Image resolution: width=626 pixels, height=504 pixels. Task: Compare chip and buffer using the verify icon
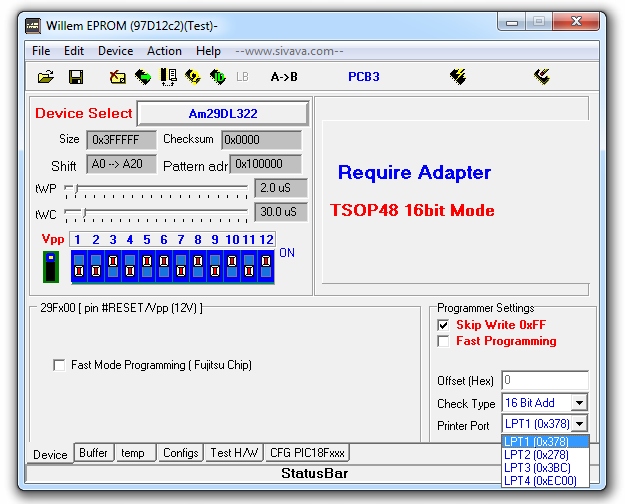(168, 77)
